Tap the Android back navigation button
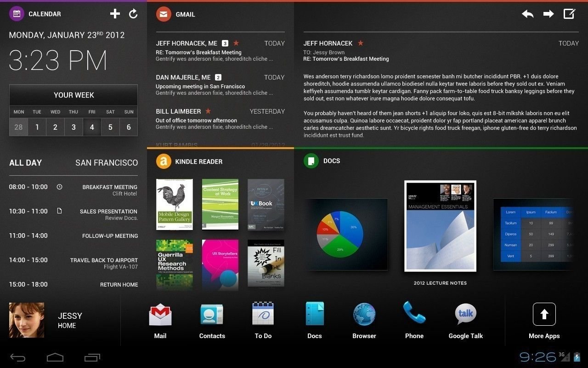This screenshot has height=368, width=588. pyautogui.click(x=17, y=357)
